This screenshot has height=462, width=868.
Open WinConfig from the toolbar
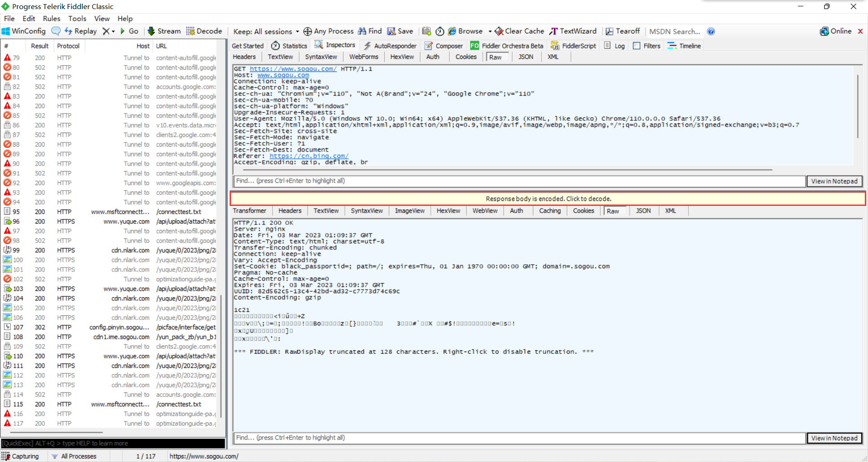click(24, 31)
